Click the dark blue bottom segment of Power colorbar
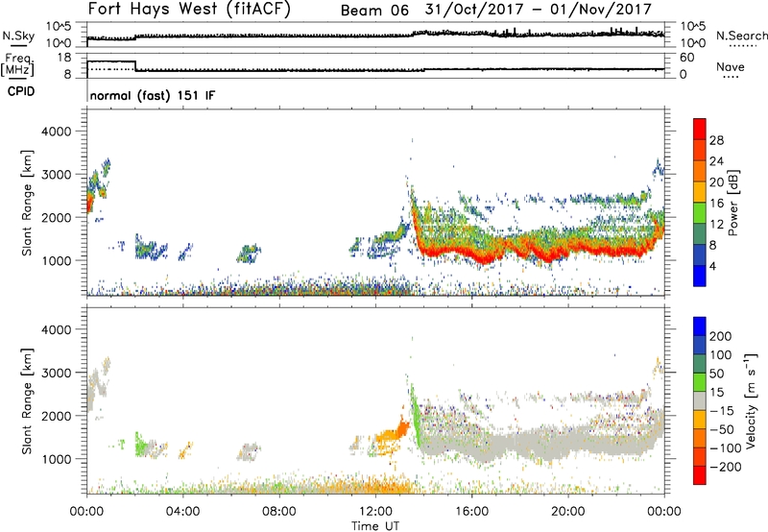This screenshot has width=768, height=532. [700, 276]
